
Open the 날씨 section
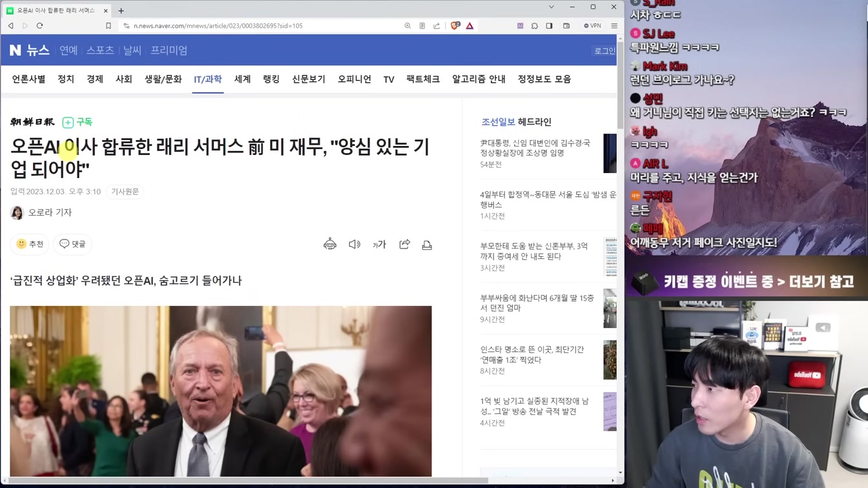click(x=132, y=50)
